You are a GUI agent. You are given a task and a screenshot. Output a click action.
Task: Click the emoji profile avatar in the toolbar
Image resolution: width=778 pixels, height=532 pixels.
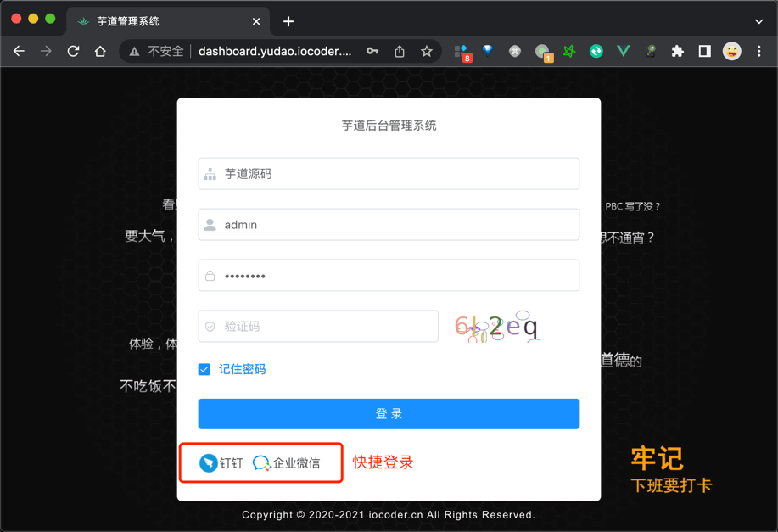[x=732, y=51]
